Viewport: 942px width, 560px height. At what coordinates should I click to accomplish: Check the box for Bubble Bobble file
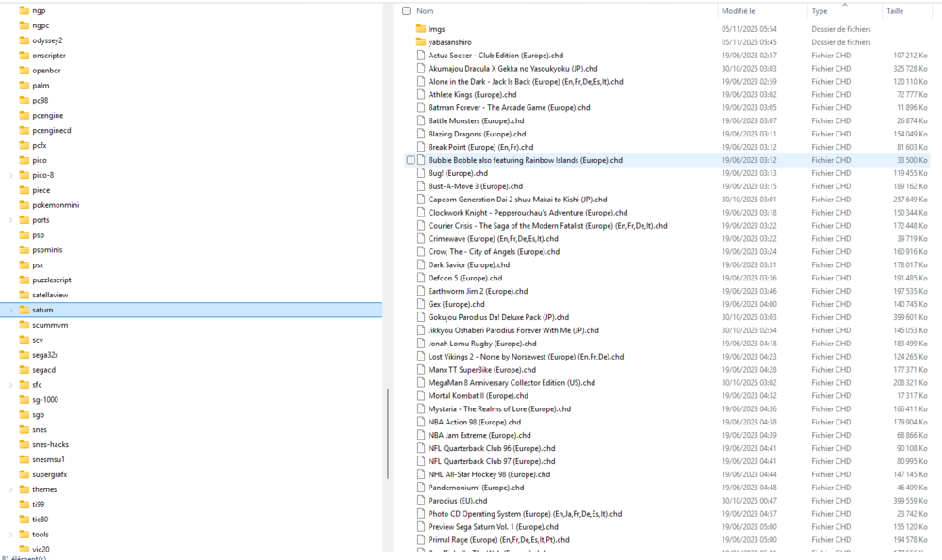click(x=411, y=160)
